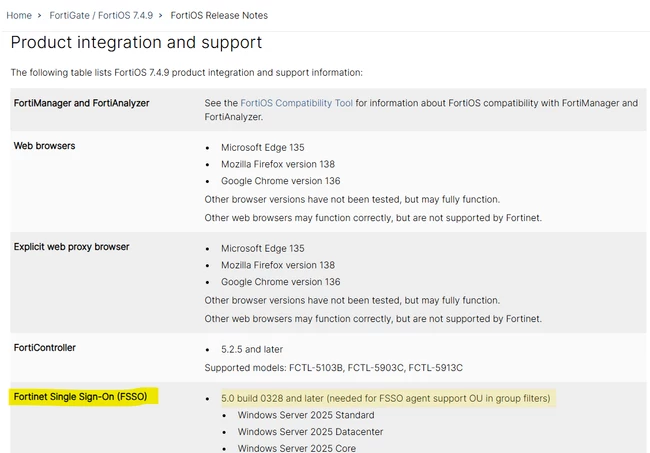
Task: Click 'Other browser versions have not been tested' in Explicit proxy row
Action: (x=352, y=300)
